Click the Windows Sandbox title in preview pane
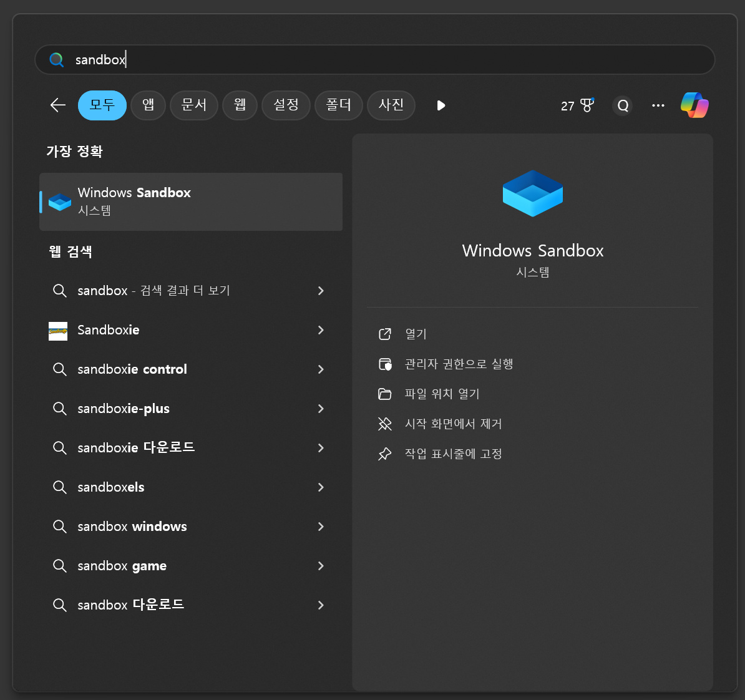This screenshot has width=745, height=700. pyautogui.click(x=533, y=250)
